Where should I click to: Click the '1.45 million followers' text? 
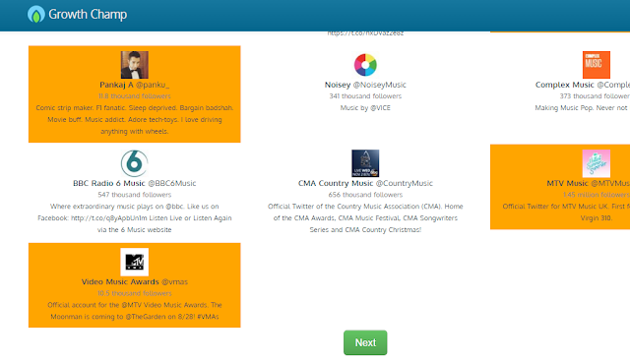pos(597,195)
